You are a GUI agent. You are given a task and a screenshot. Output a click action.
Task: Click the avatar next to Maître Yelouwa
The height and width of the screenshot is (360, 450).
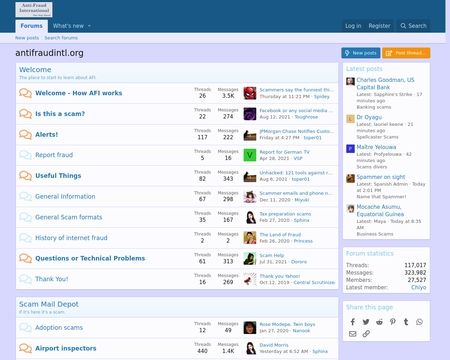(350, 149)
